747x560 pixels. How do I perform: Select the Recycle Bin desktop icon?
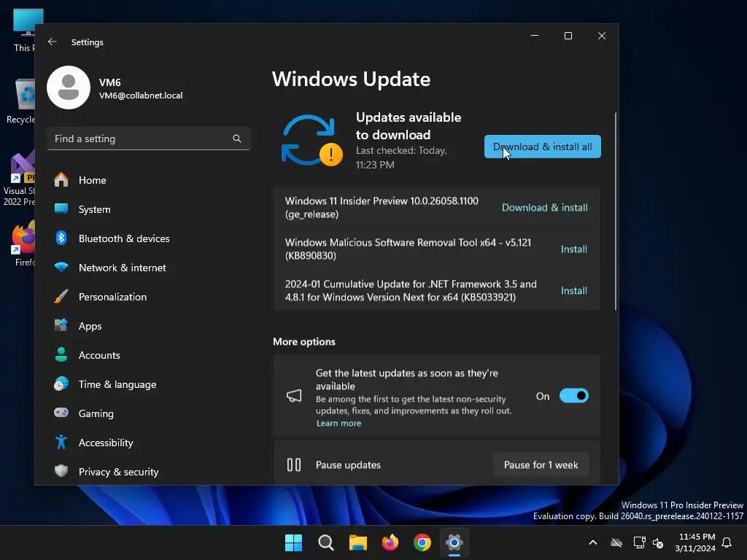click(x=22, y=101)
